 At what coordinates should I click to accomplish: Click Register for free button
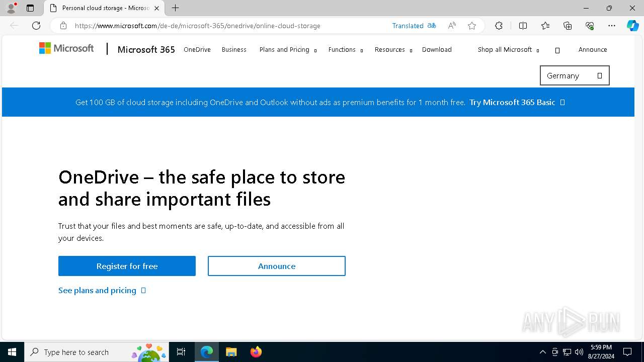point(127,266)
